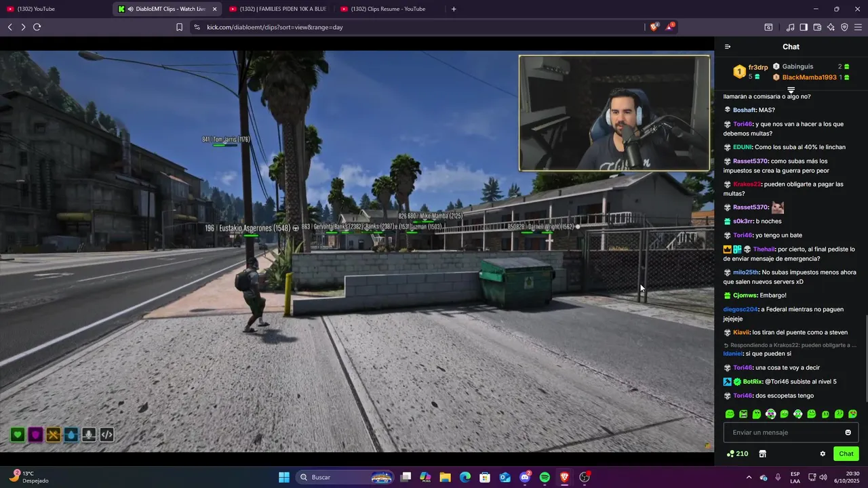
Task: Open the chat shop icon
Action: [x=762, y=454]
